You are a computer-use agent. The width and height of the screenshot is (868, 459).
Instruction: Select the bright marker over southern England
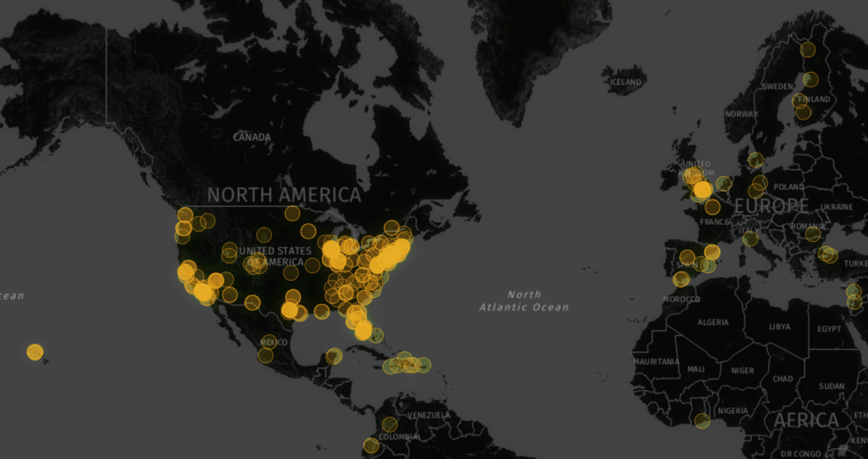pos(703,190)
